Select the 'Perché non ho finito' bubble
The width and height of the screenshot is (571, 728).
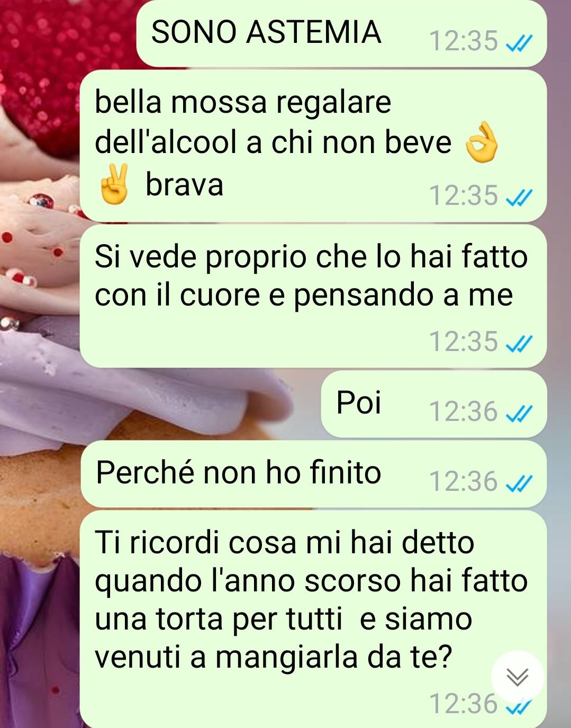313,474
